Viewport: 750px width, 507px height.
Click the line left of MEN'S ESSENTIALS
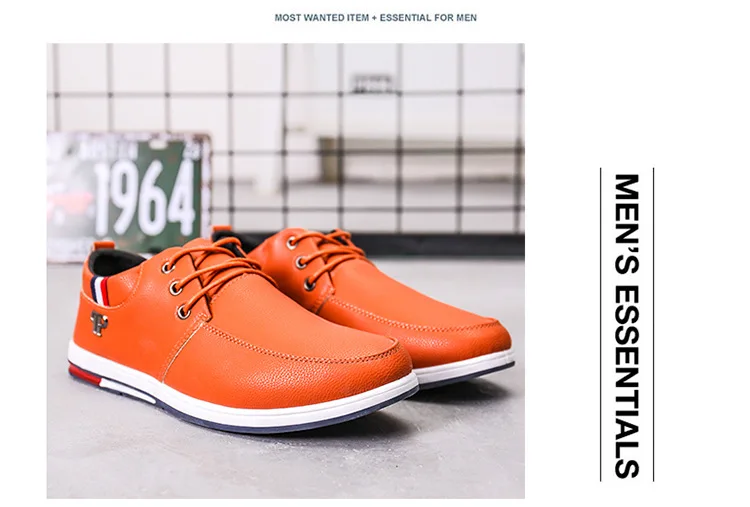(x=601, y=324)
